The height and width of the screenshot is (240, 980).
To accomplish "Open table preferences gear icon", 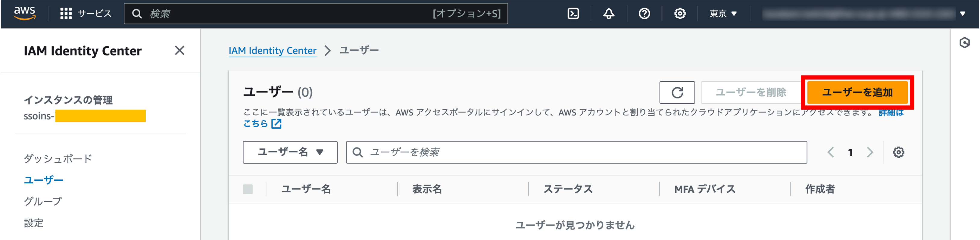I will (898, 152).
